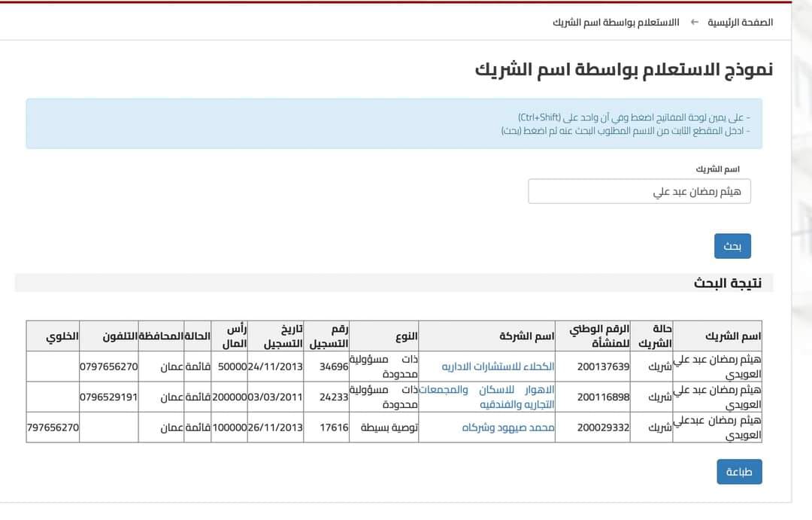Image resolution: width=812 pixels, height=520 pixels.
Task: Click the الرقم الوطني للمنشأة column header
Action: click(x=599, y=336)
